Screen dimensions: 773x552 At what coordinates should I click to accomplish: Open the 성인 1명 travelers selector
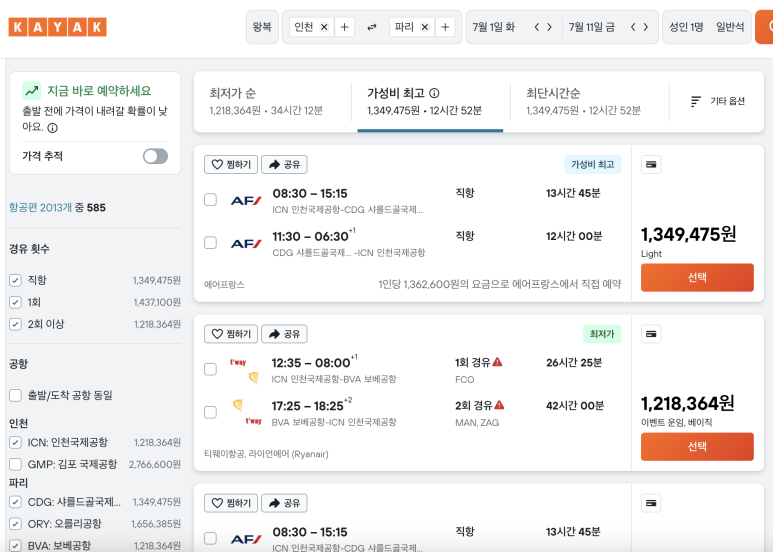686,27
